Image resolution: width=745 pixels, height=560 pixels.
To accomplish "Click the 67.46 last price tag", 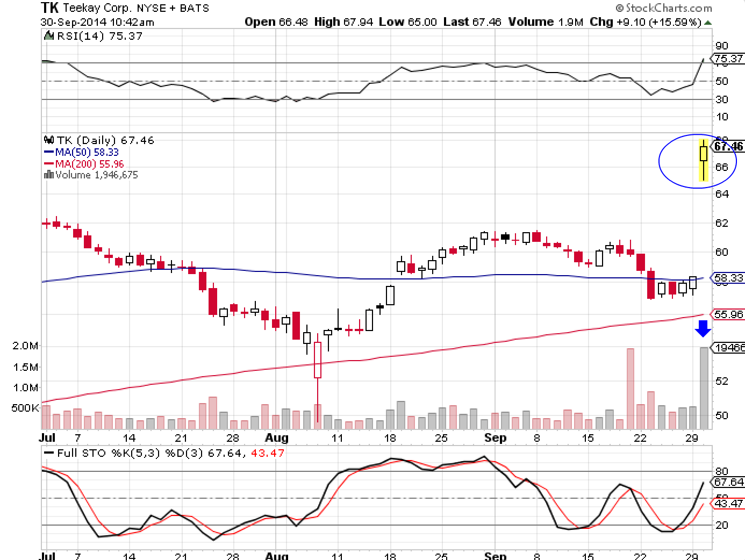I will tap(728, 146).
